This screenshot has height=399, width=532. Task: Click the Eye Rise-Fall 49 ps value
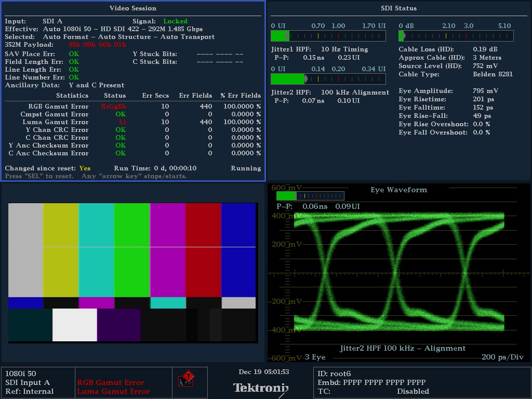[x=482, y=116]
